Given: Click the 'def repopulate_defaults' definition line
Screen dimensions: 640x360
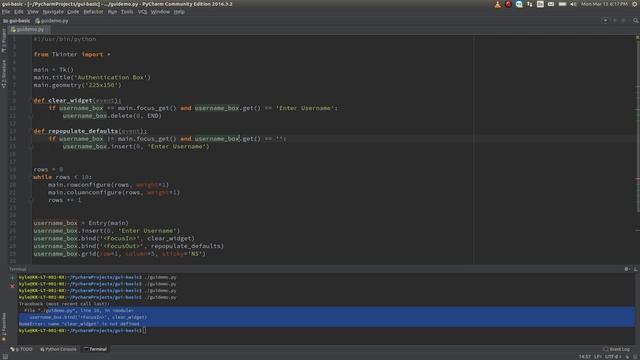Looking at the screenshot, I should 90,131.
